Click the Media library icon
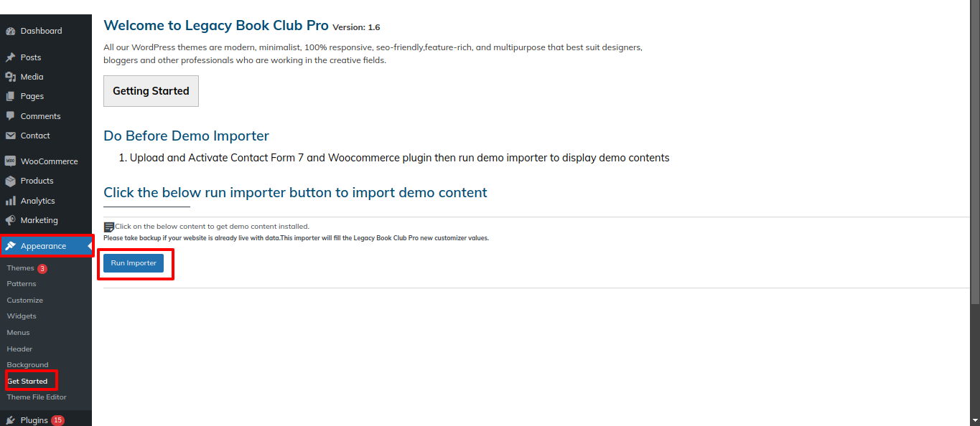 tap(10, 77)
